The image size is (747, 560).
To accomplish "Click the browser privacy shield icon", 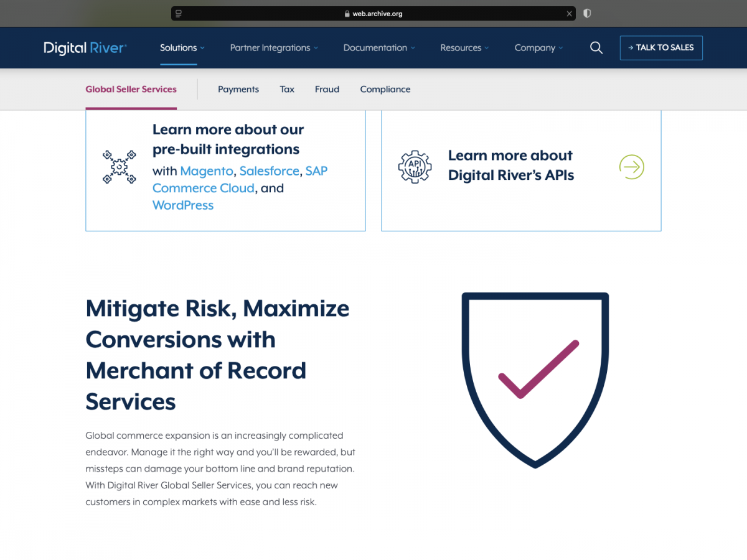I will (x=586, y=13).
